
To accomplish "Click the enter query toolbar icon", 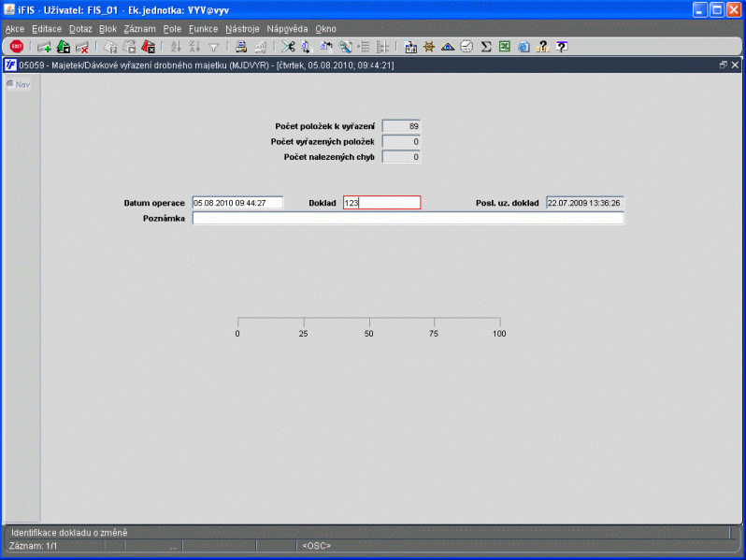I will (x=110, y=47).
